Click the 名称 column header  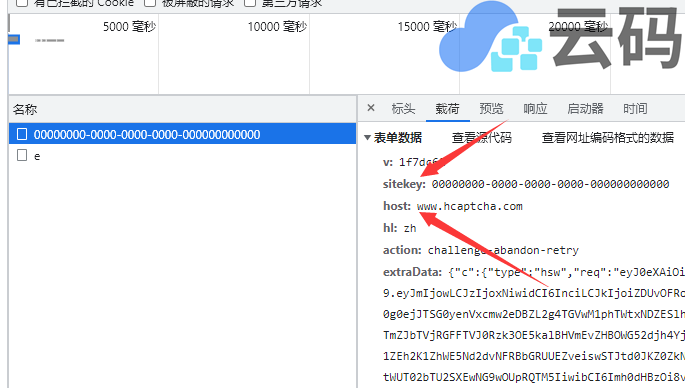point(25,109)
